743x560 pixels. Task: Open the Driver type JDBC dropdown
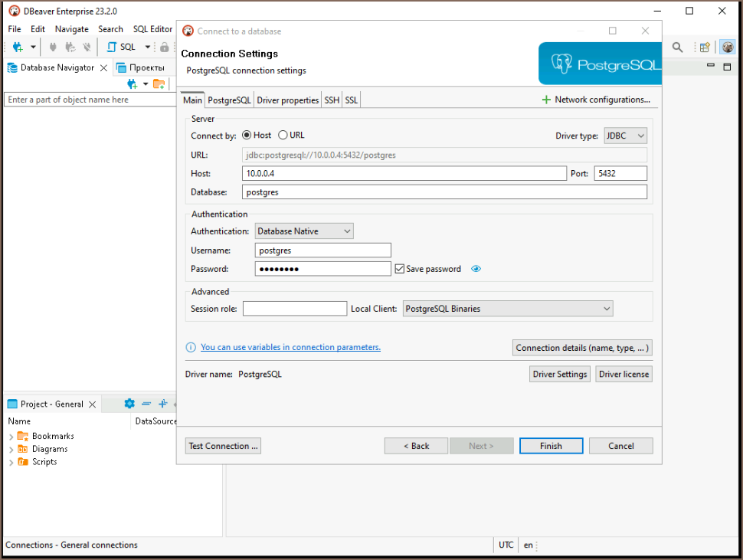[x=626, y=136]
